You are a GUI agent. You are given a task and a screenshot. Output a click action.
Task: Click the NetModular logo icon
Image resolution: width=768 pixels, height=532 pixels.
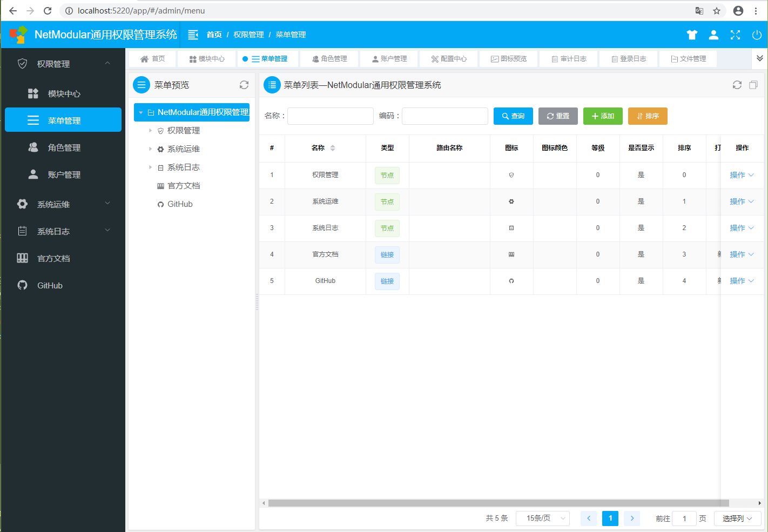18,35
